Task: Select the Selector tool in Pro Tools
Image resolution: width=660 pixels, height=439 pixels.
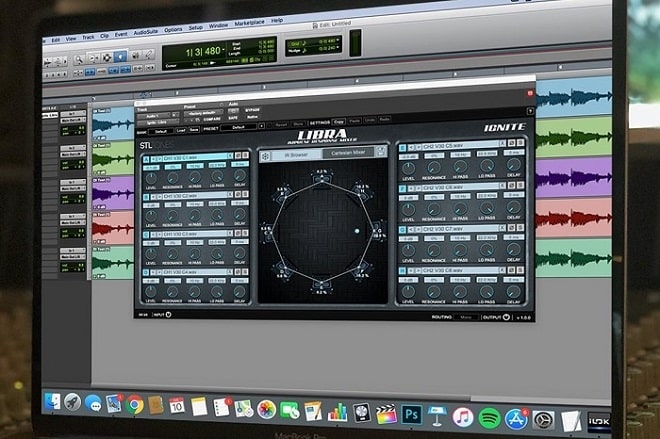Action: [107, 57]
